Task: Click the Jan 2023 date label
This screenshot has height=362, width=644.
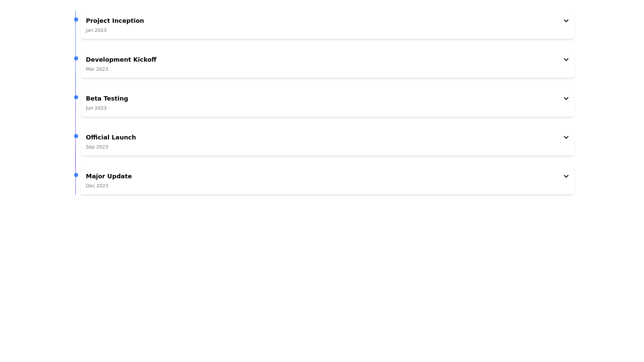Action: tap(96, 30)
